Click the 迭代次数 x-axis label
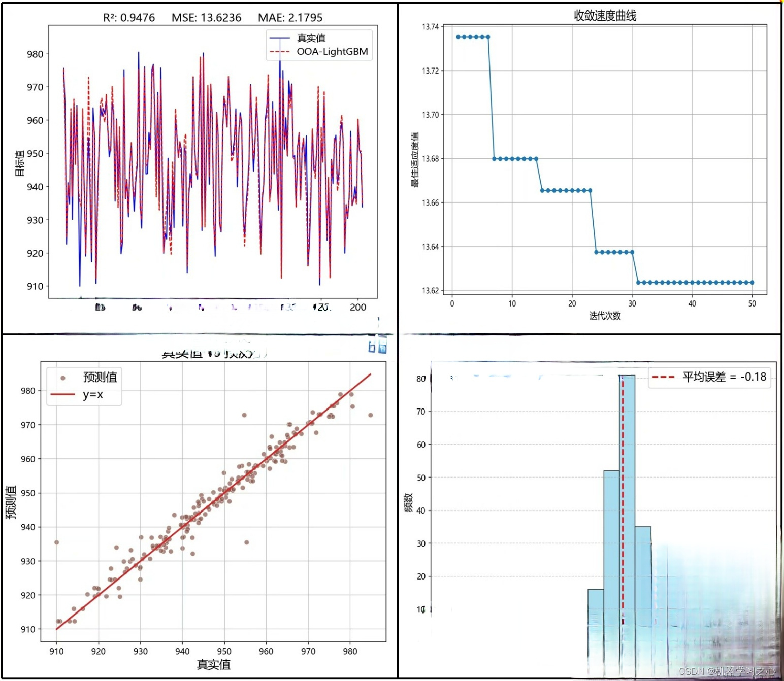Screen dimensions: 784x681 [605, 316]
